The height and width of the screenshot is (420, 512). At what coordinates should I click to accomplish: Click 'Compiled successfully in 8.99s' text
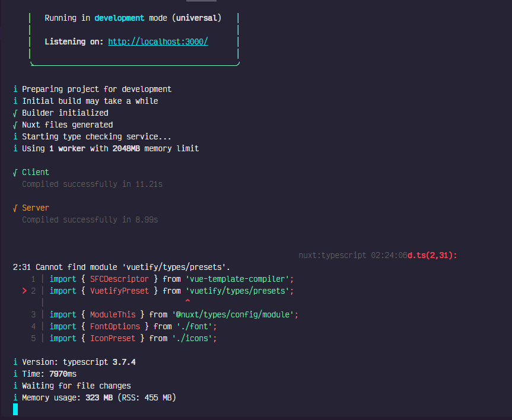pyautogui.click(x=90, y=220)
